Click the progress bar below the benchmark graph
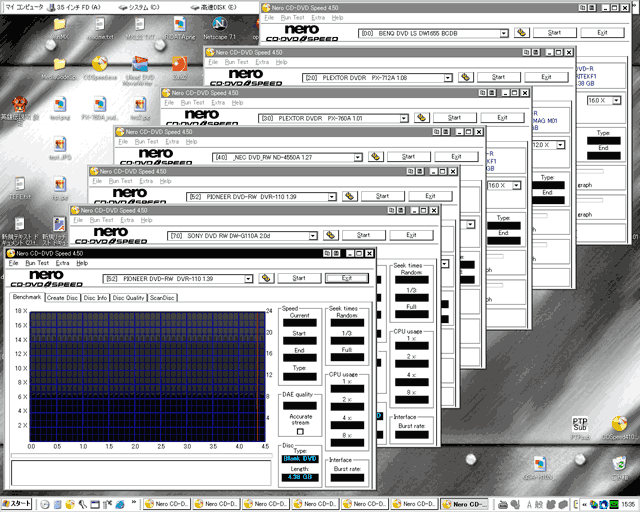Image resolution: width=640 pixels, height=512 pixels. click(142, 455)
